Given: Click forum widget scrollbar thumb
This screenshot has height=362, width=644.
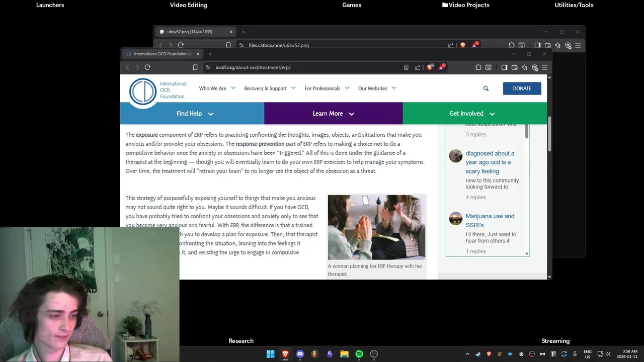Looking at the screenshot, I should (x=527, y=130).
